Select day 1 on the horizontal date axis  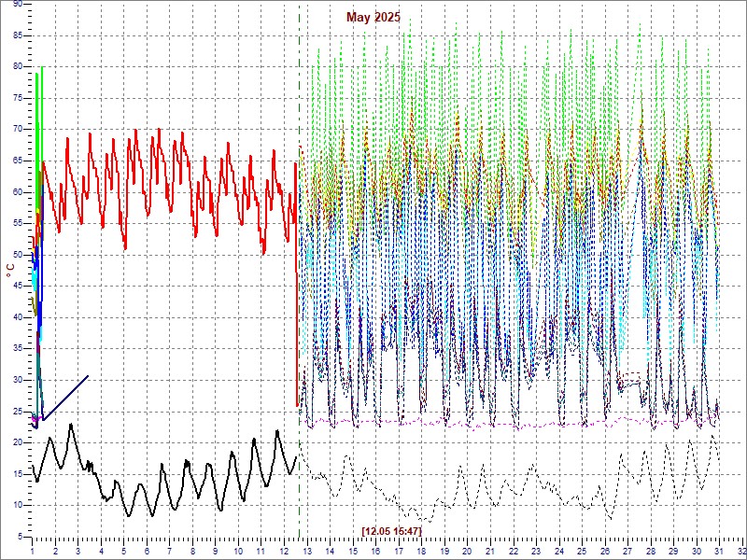click(32, 552)
